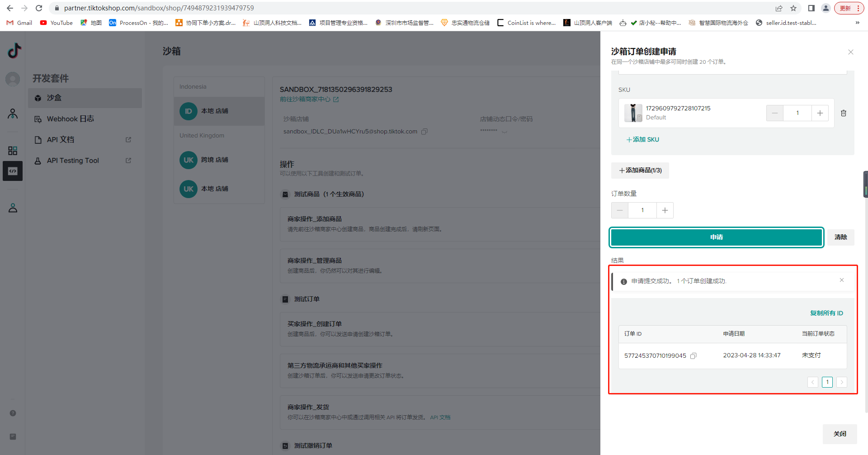This screenshot has height=455, width=868.
Task: Open the external link icon beside API 文档
Action: coord(128,140)
